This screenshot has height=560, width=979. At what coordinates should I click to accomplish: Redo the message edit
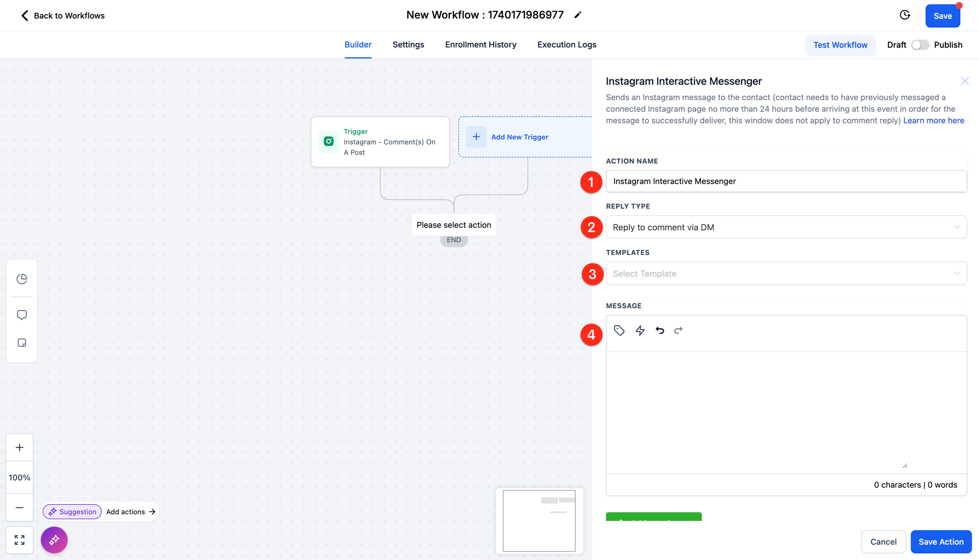[x=678, y=331]
